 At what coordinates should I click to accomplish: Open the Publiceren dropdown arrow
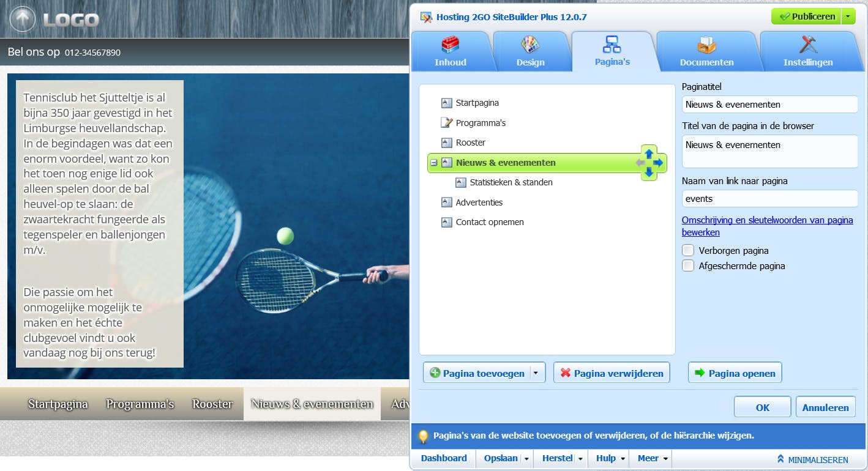(x=848, y=17)
